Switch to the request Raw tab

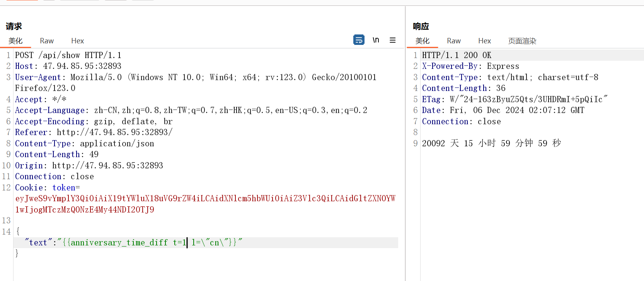[47, 41]
